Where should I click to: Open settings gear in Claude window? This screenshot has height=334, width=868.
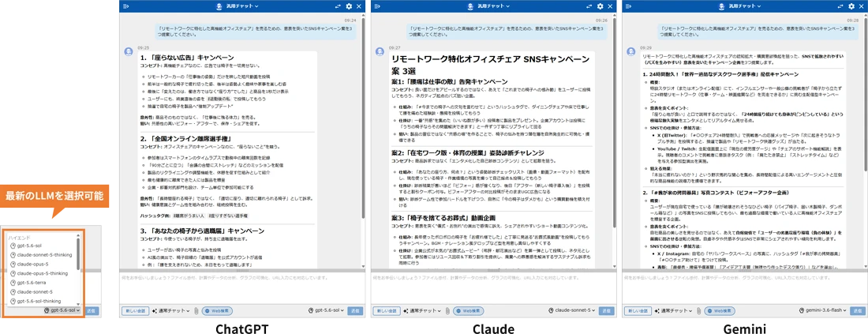[600, 6]
